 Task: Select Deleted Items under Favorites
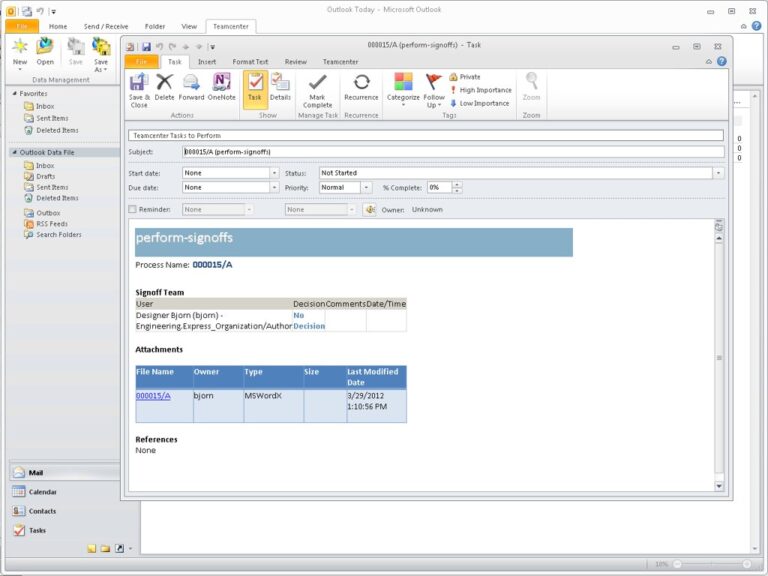point(57,130)
